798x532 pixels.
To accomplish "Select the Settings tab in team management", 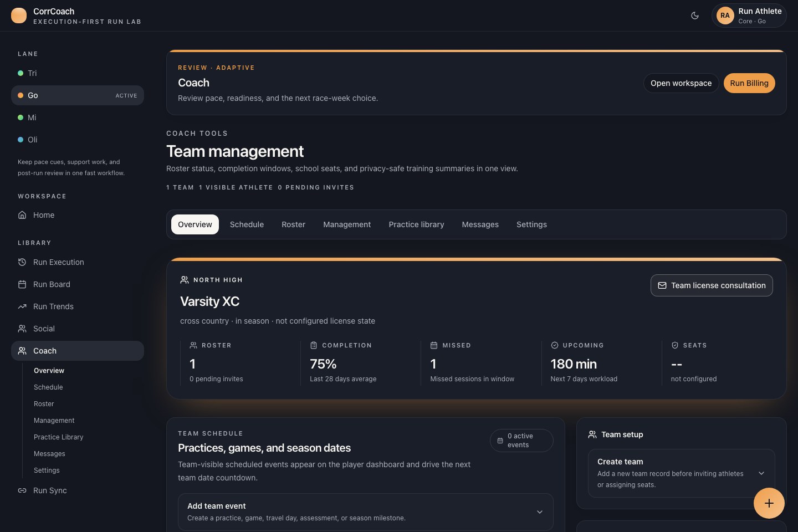I will pos(531,224).
